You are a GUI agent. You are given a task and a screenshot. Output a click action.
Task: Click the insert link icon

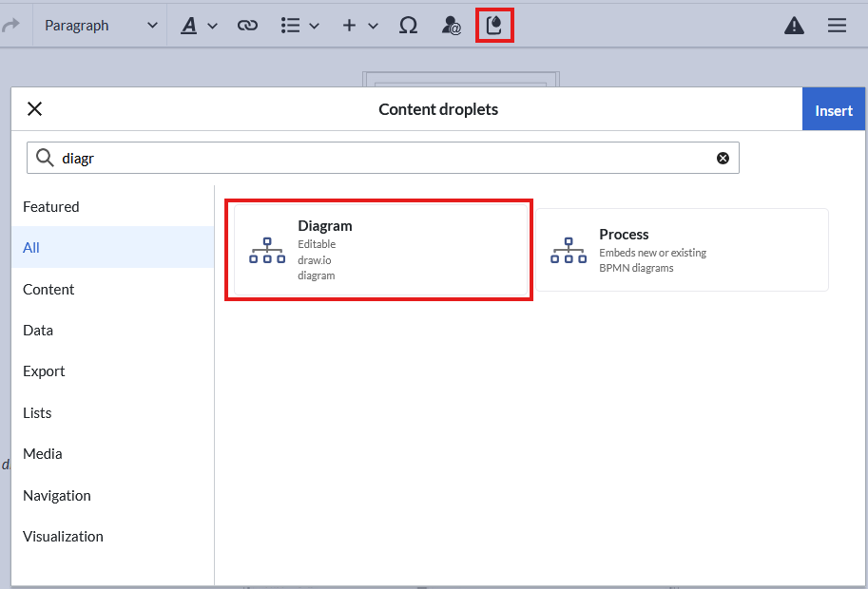tap(247, 26)
